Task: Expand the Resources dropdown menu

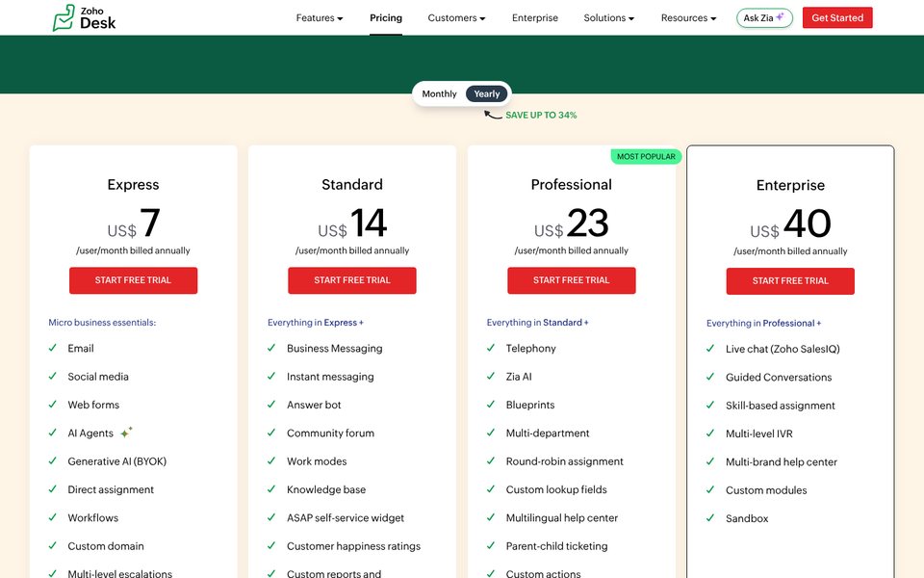Action: [689, 17]
